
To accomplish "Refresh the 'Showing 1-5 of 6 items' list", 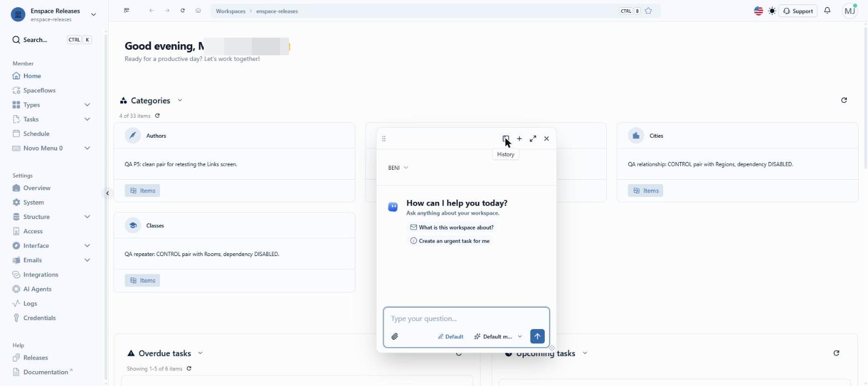I will point(189,369).
